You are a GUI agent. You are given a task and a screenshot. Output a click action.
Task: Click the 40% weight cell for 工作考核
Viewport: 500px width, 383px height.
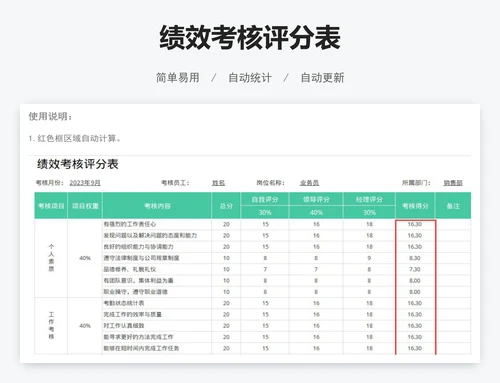(x=85, y=326)
